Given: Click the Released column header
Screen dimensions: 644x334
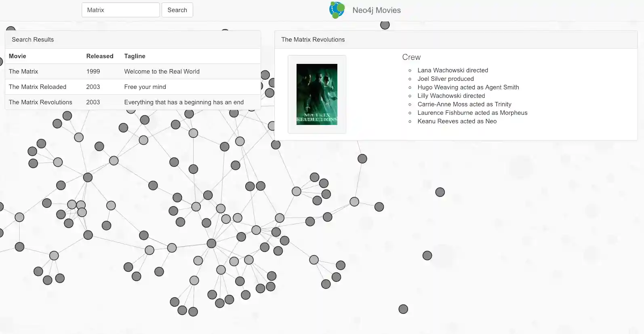Looking at the screenshot, I should [100, 56].
